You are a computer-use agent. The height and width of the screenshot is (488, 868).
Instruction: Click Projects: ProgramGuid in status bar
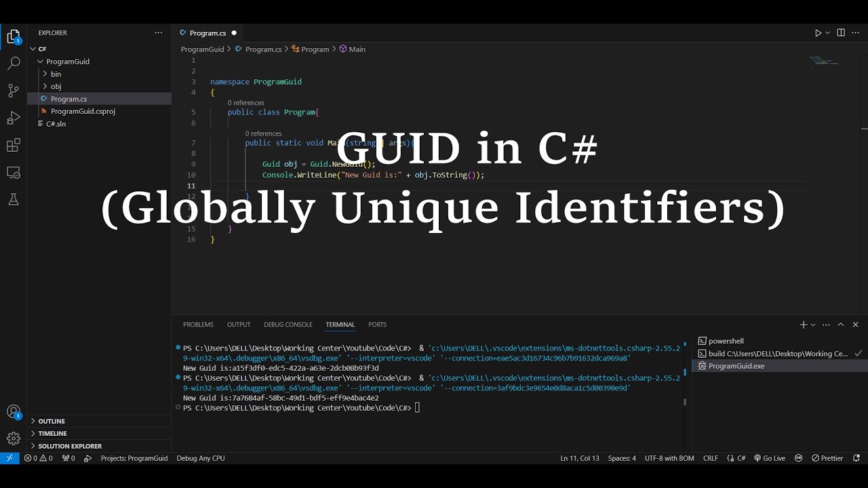pyautogui.click(x=134, y=458)
